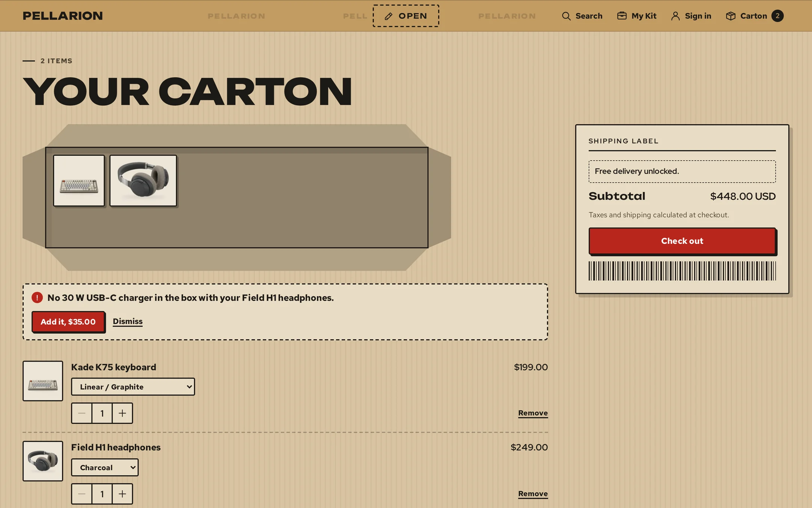
Task: Dismiss the charger warning
Action: [x=128, y=321]
